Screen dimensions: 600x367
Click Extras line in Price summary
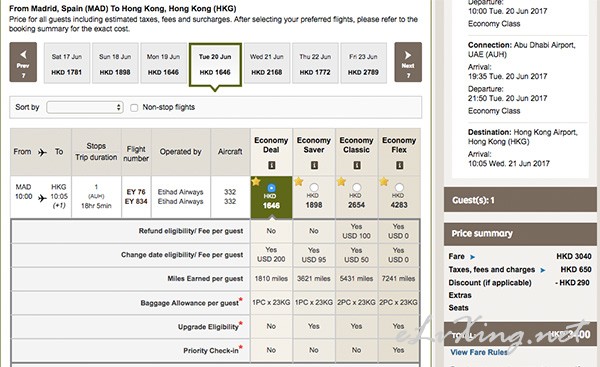click(x=460, y=295)
